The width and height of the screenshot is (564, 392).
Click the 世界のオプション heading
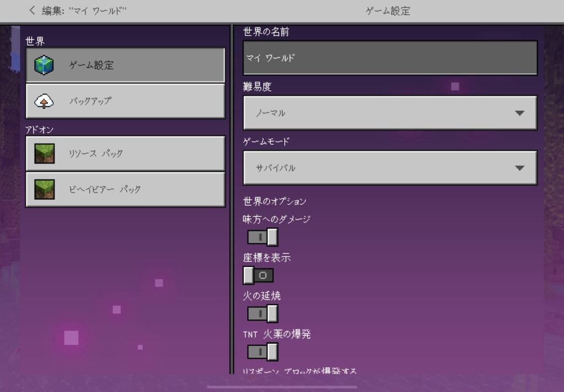point(274,202)
